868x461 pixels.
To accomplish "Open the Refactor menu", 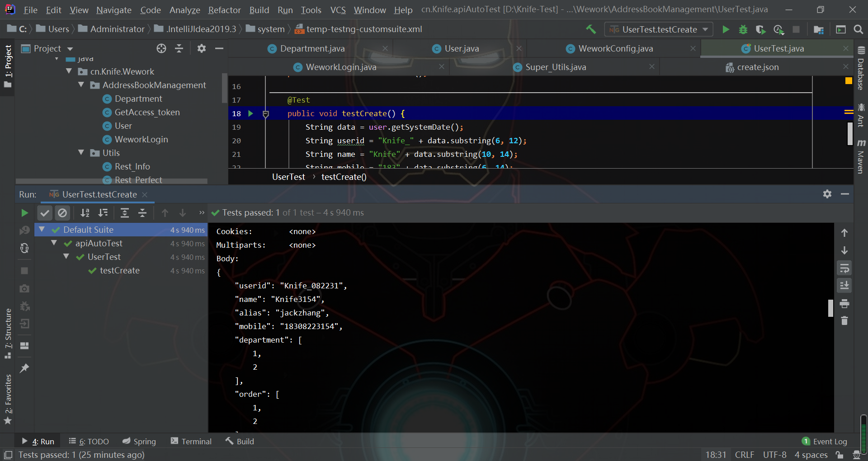I will click(x=224, y=10).
